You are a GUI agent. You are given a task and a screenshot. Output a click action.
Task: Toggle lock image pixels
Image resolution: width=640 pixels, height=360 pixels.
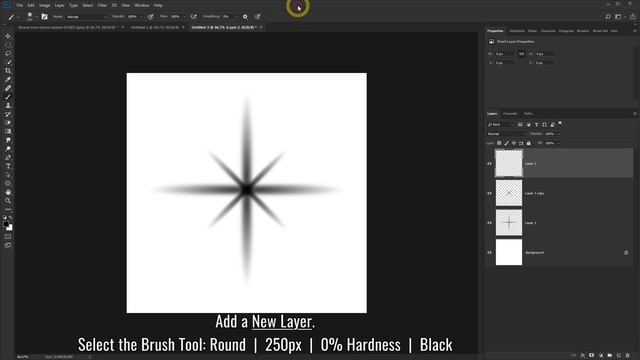tap(507, 143)
